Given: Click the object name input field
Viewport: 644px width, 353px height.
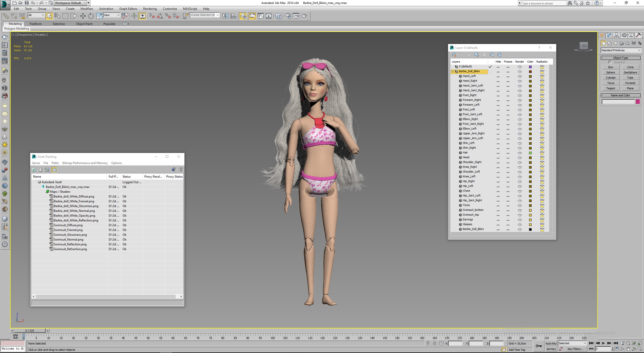Looking at the screenshot, I should pyautogui.click(x=618, y=102).
